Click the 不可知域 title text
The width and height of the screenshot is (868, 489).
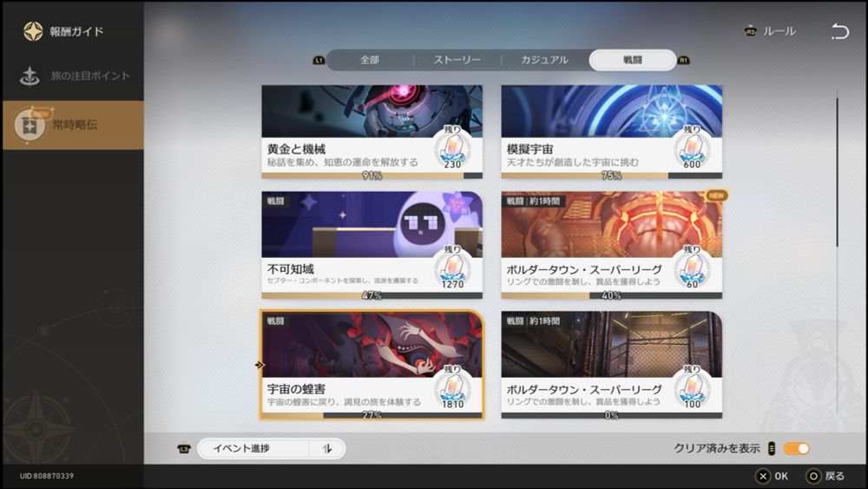291,269
